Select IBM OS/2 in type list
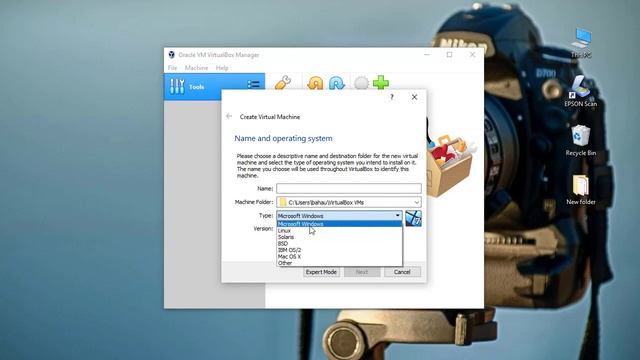The height and width of the screenshot is (360, 640). [339, 250]
